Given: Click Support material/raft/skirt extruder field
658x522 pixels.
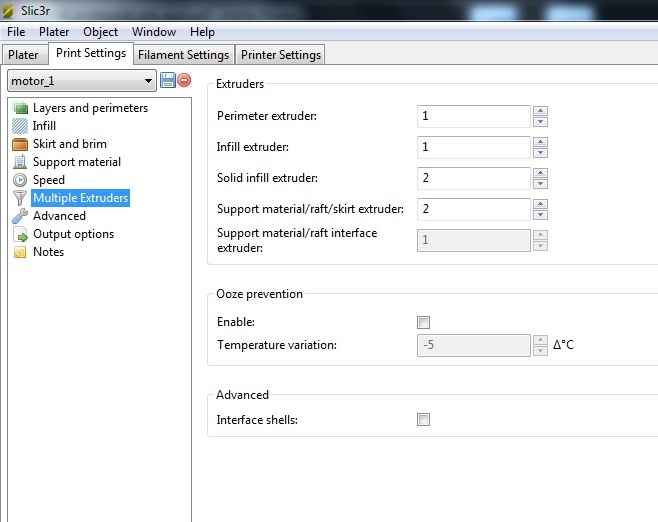Looking at the screenshot, I should (474, 209).
